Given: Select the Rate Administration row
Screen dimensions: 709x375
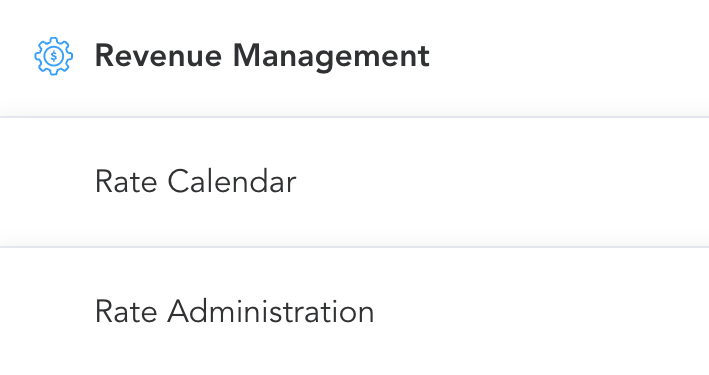Looking at the screenshot, I should click(354, 312).
